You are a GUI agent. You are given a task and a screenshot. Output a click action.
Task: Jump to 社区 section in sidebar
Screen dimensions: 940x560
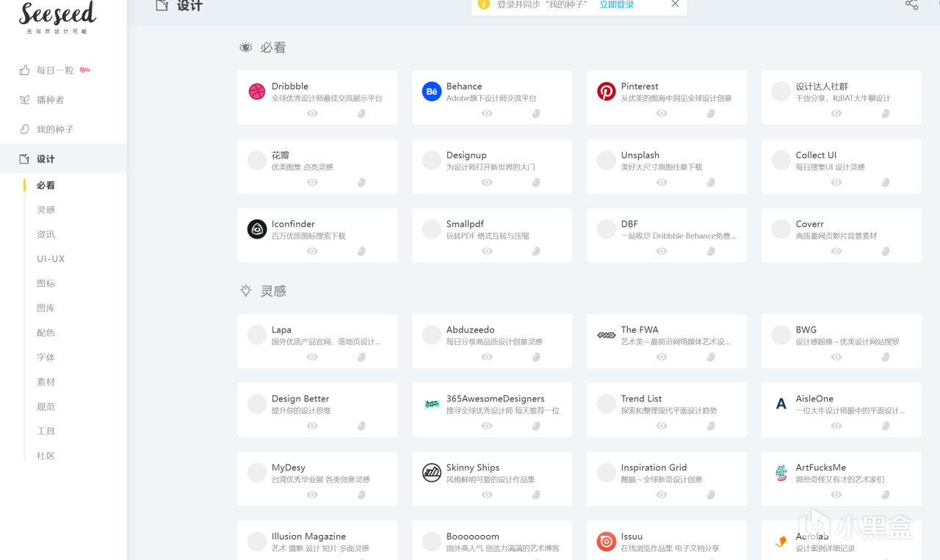pos(46,456)
